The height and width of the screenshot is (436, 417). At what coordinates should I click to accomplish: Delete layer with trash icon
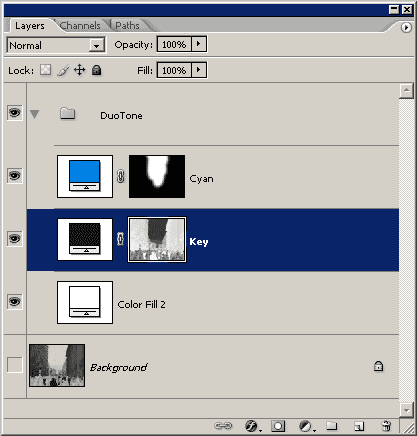(x=386, y=426)
